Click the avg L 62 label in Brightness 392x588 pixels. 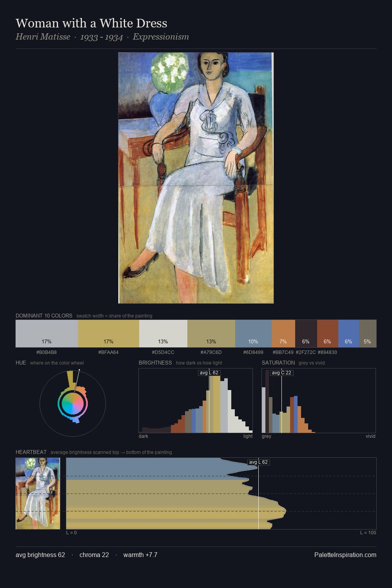(209, 372)
